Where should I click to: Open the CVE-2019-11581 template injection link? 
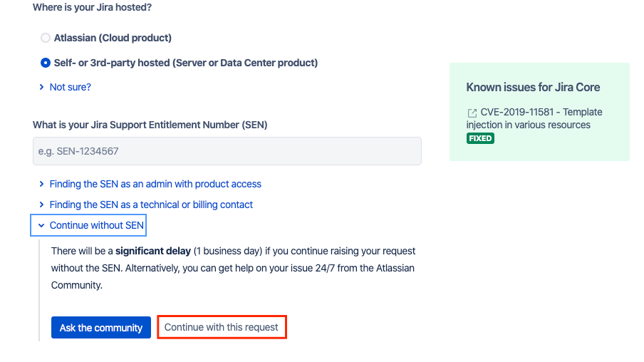(532, 118)
